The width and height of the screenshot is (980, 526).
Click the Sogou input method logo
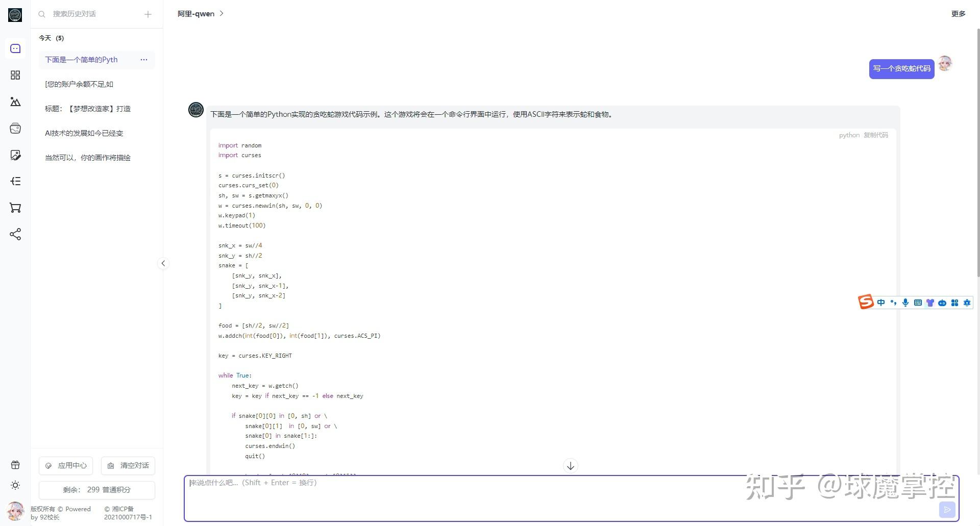click(x=866, y=302)
